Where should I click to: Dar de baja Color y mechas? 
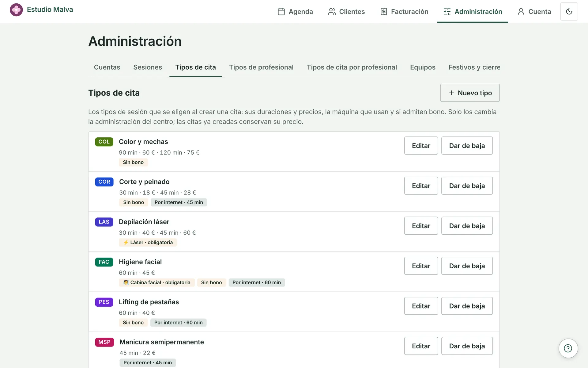pyautogui.click(x=467, y=146)
